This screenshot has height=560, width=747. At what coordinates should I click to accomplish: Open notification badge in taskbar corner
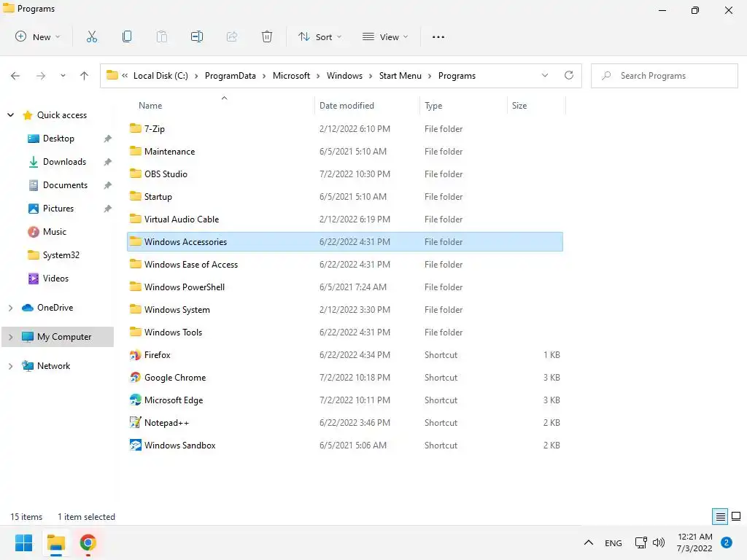(x=727, y=542)
